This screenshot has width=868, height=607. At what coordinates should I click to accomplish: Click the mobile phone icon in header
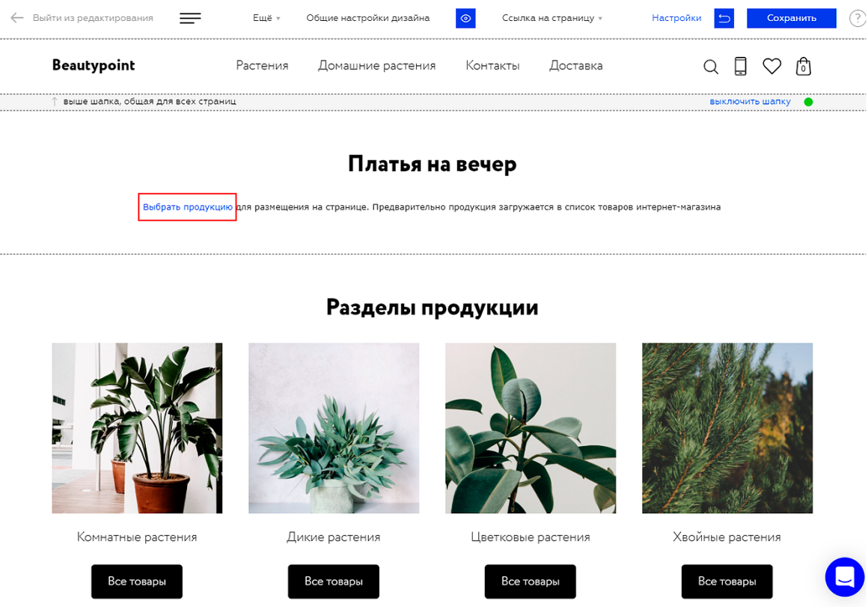click(x=740, y=67)
